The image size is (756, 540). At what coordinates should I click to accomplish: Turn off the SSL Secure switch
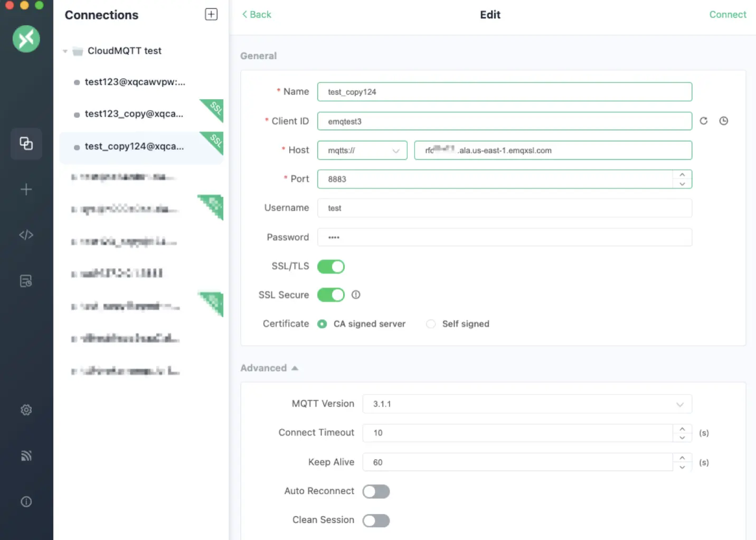(x=331, y=295)
